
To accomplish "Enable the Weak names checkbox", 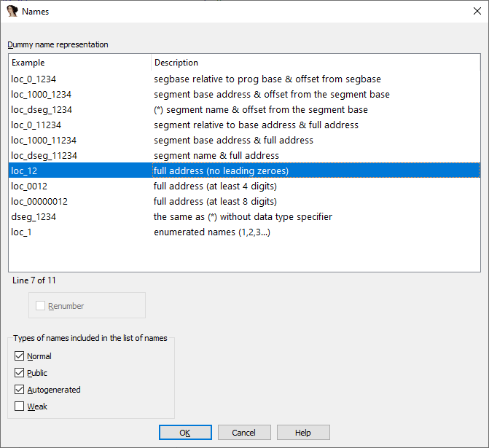I will pos(20,406).
